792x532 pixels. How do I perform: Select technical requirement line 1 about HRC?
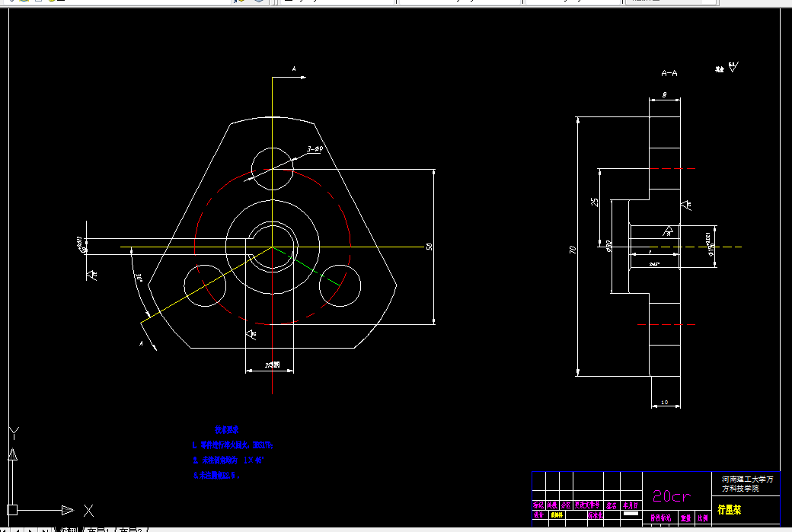pyautogui.click(x=232, y=445)
